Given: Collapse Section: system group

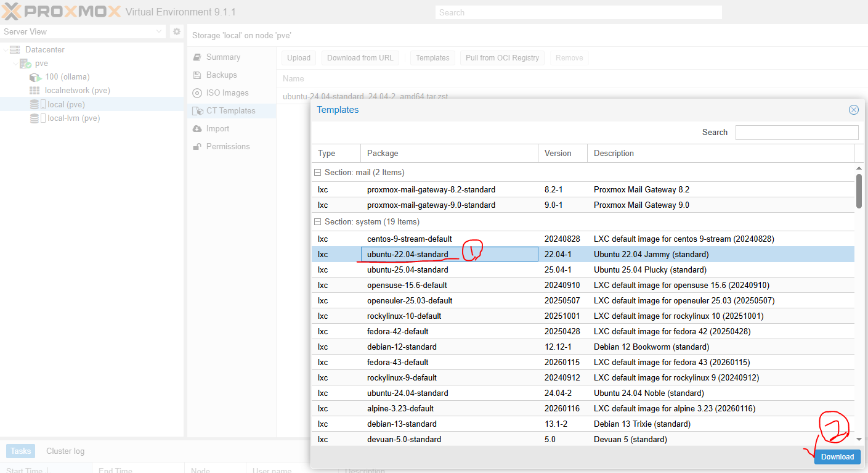Looking at the screenshot, I should click(317, 221).
